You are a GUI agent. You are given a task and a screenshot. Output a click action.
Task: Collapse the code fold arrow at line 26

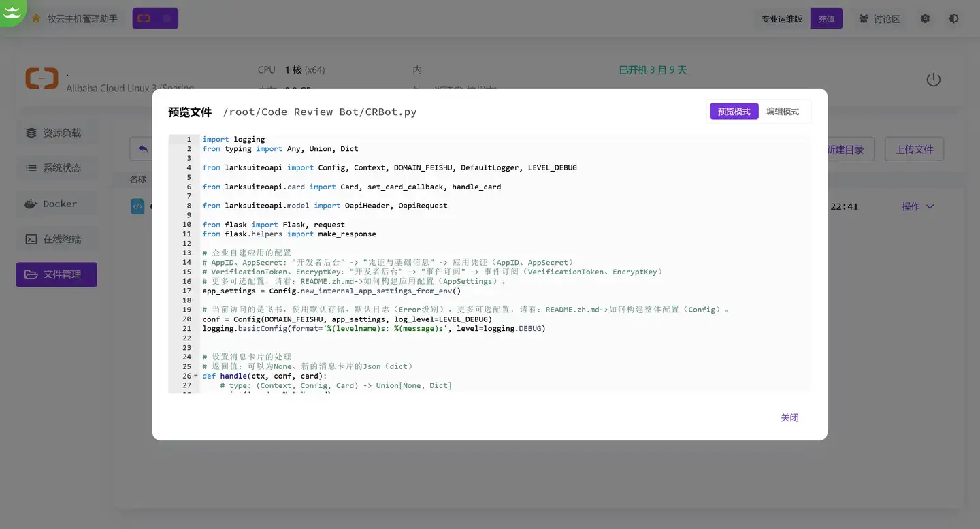(x=196, y=376)
